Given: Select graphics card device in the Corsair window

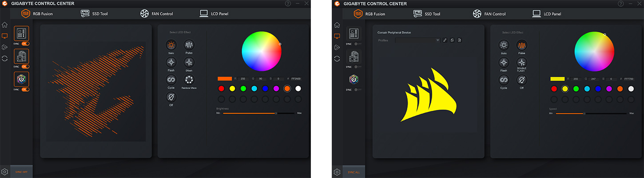Looking at the screenshot, I should [354, 56].
